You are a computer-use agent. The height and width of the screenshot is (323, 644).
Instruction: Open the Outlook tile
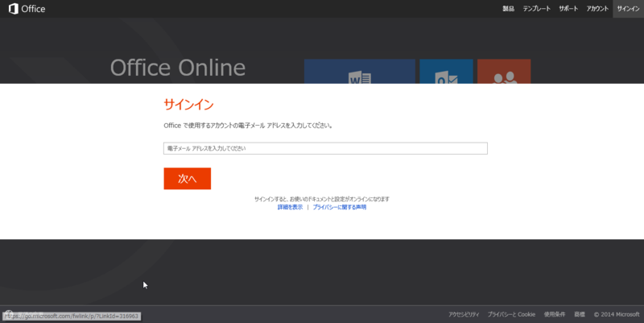pos(446,72)
